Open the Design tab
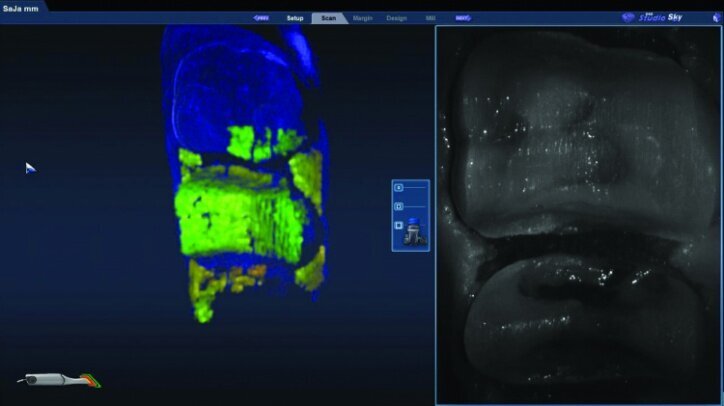The image size is (724, 406). coord(396,18)
